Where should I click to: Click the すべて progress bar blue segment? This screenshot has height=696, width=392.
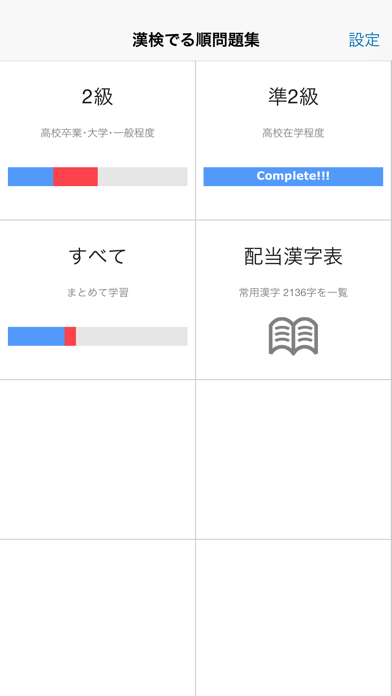(x=36, y=336)
